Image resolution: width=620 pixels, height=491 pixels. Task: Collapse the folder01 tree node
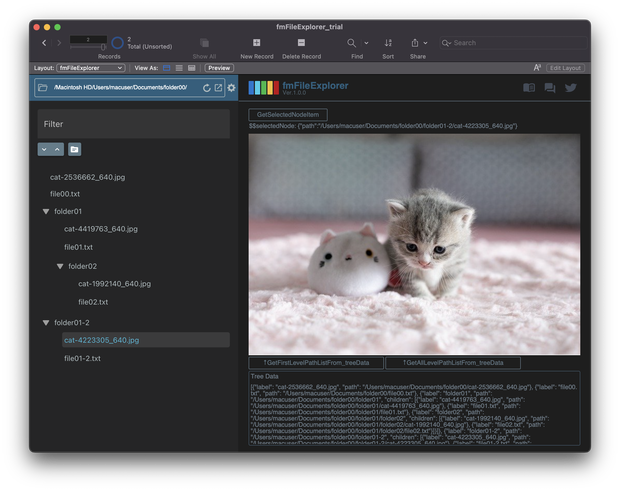click(x=46, y=212)
